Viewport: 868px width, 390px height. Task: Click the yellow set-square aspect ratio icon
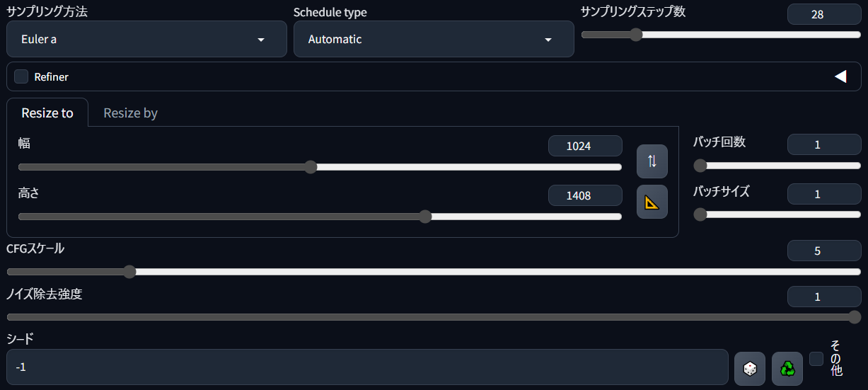click(x=652, y=202)
